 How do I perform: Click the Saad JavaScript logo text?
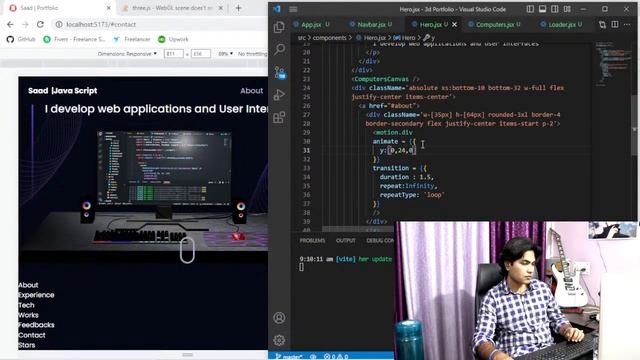62,91
